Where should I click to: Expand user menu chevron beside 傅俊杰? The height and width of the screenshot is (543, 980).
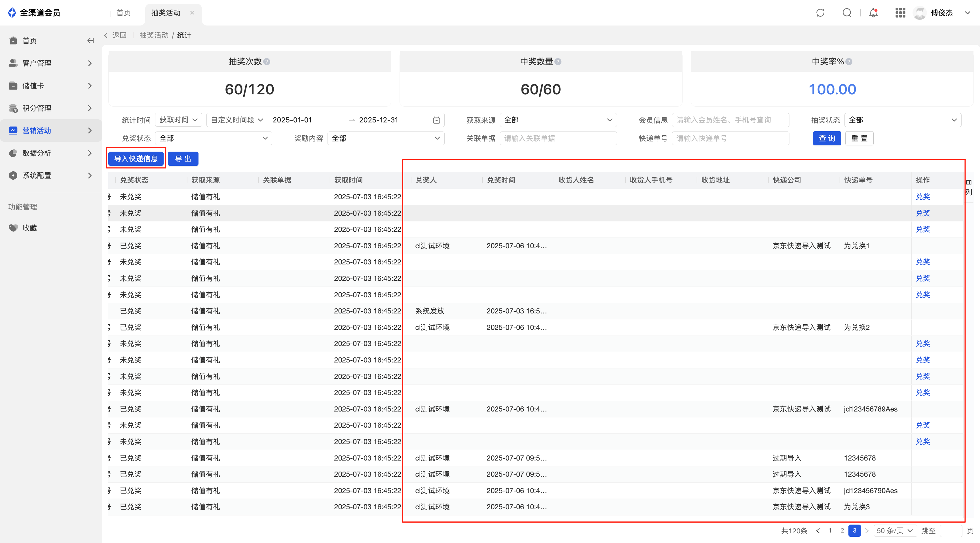(x=968, y=13)
